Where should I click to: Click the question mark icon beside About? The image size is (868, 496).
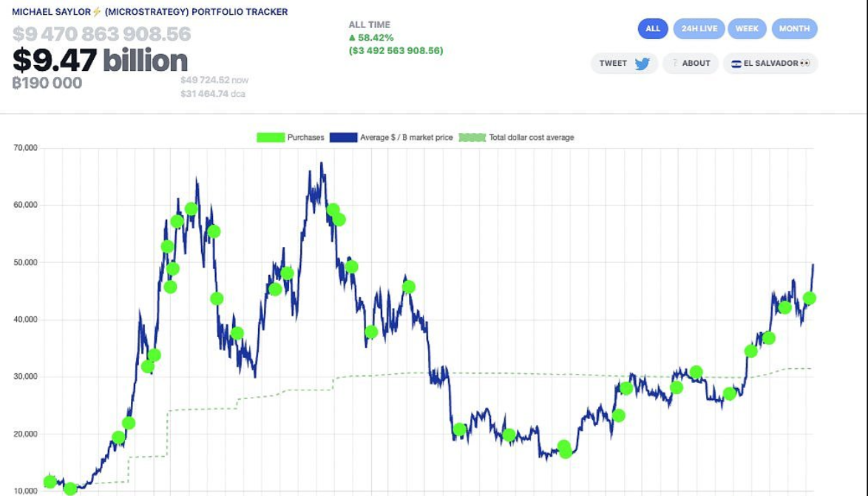click(674, 64)
